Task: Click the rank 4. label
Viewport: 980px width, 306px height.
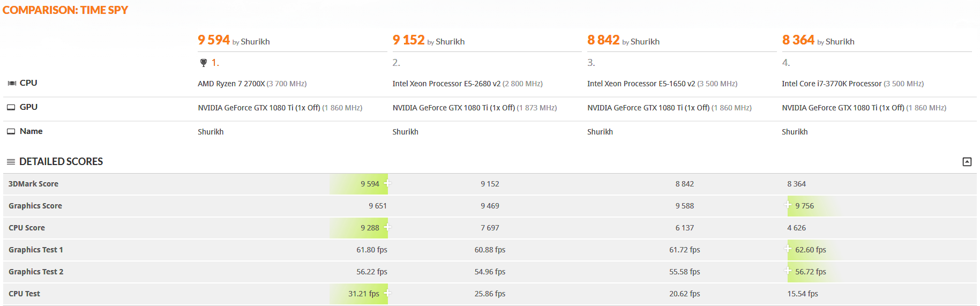Action: (x=786, y=63)
